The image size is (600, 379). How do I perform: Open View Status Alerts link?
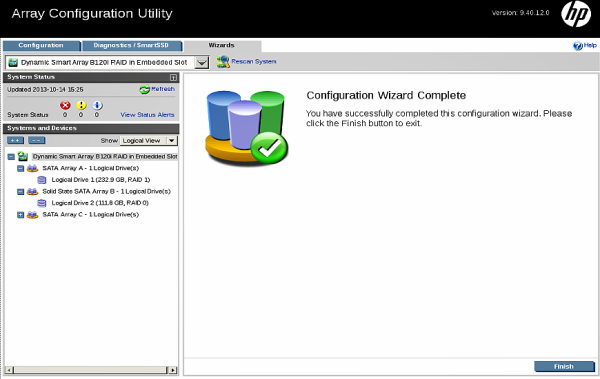[x=147, y=115]
